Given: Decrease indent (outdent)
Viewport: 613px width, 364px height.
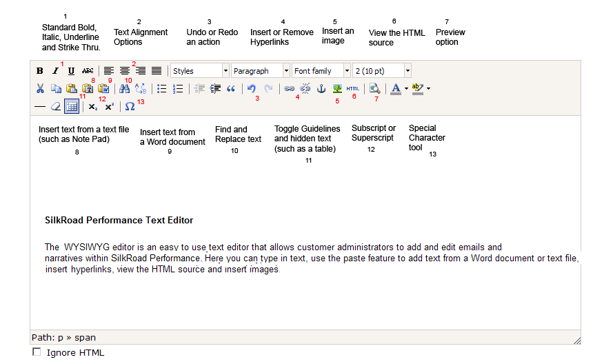Looking at the screenshot, I should coord(199,89).
